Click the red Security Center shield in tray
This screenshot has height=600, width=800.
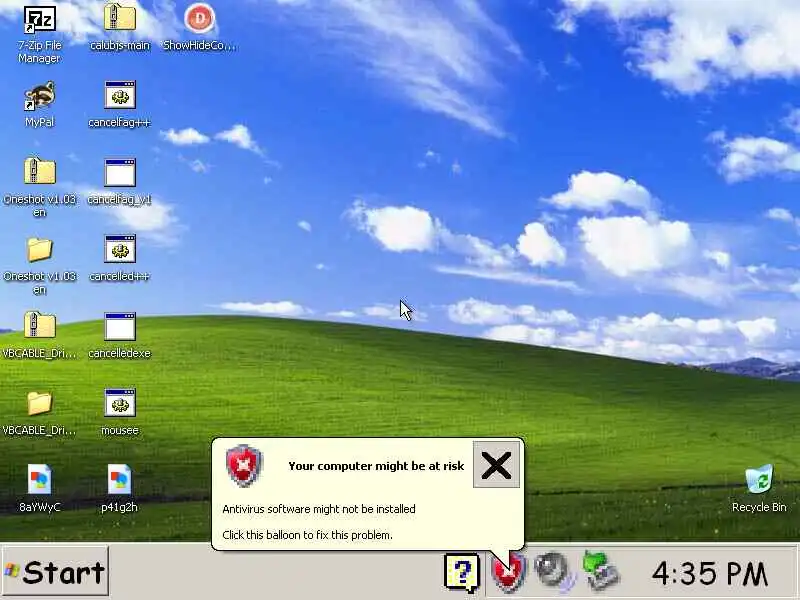pyautogui.click(x=508, y=573)
